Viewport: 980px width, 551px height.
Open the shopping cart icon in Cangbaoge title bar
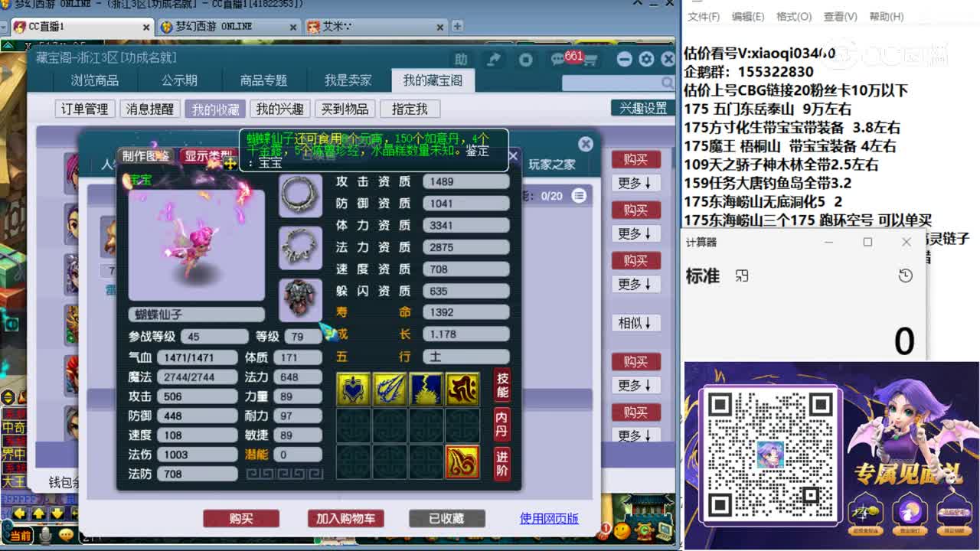[x=590, y=60]
